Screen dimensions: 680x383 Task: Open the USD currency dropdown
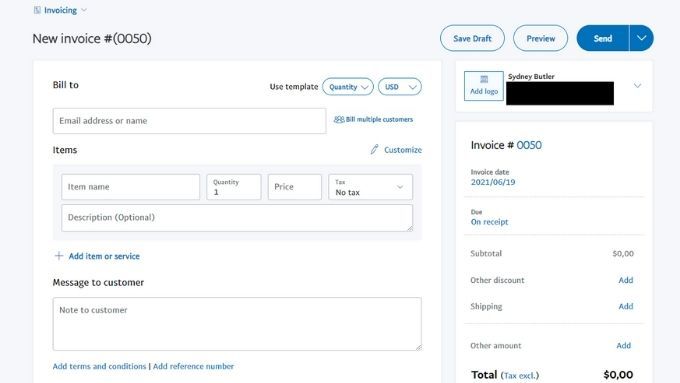coord(399,87)
